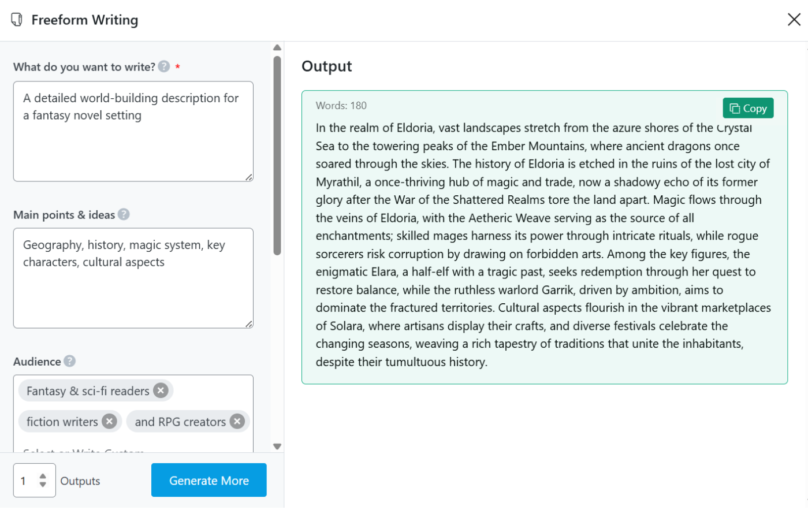This screenshot has width=808, height=532.
Task: Click the generated Eldoria output paragraph
Action: [x=543, y=244]
